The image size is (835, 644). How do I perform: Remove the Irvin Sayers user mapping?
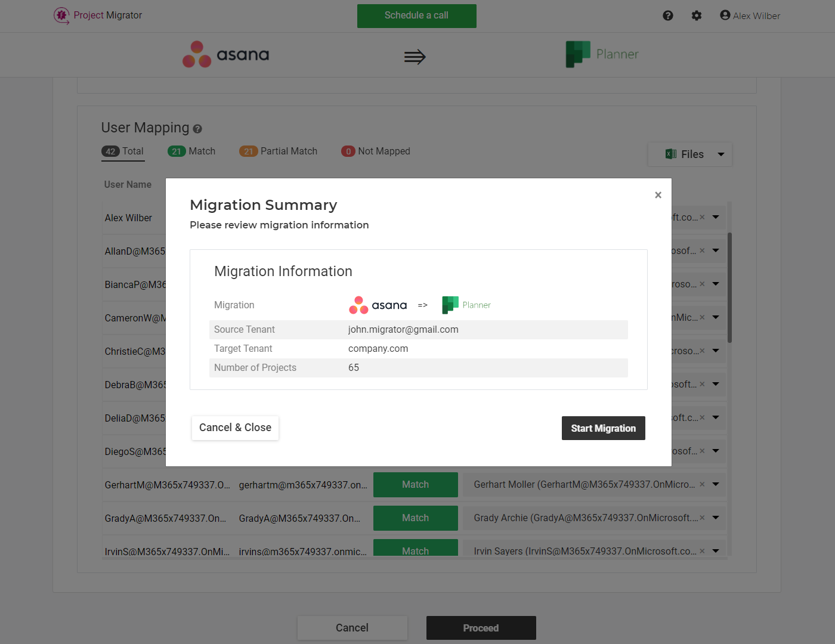coord(702,551)
